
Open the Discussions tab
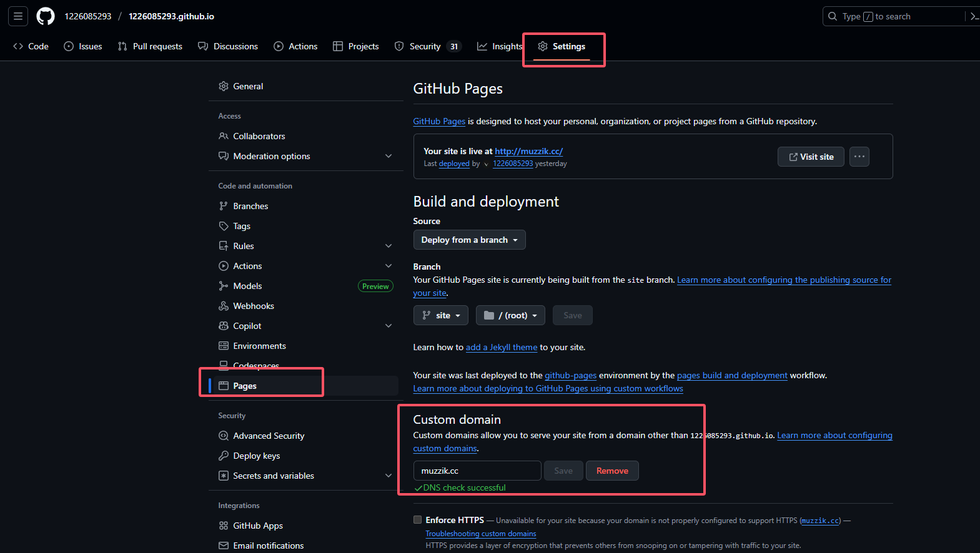(228, 46)
